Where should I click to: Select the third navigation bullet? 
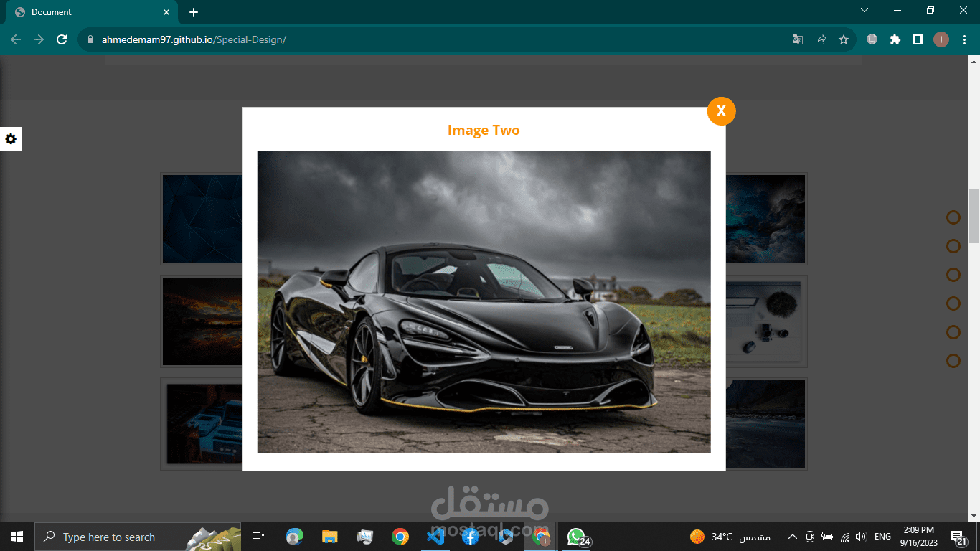click(953, 275)
